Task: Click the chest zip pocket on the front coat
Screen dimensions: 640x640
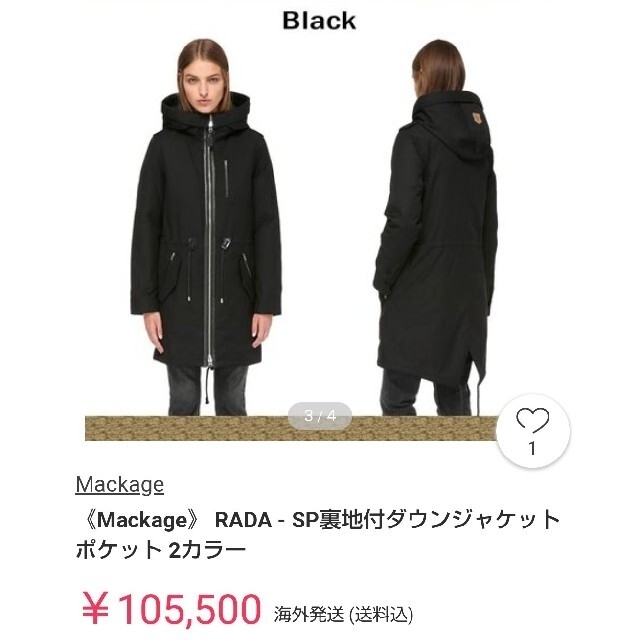Action: (226, 178)
